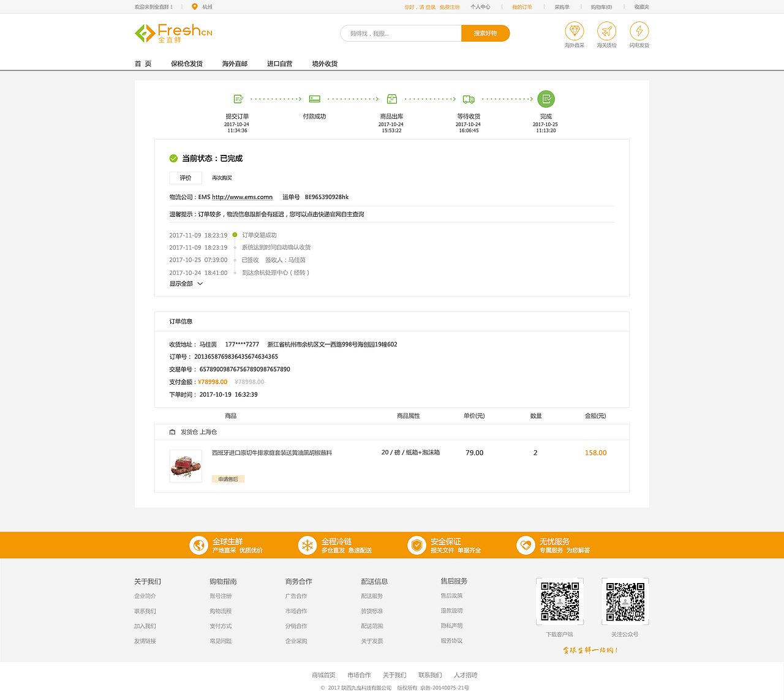Click the 评价 button to review order
The width and height of the screenshot is (784, 700).
click(x=185, y=178)
